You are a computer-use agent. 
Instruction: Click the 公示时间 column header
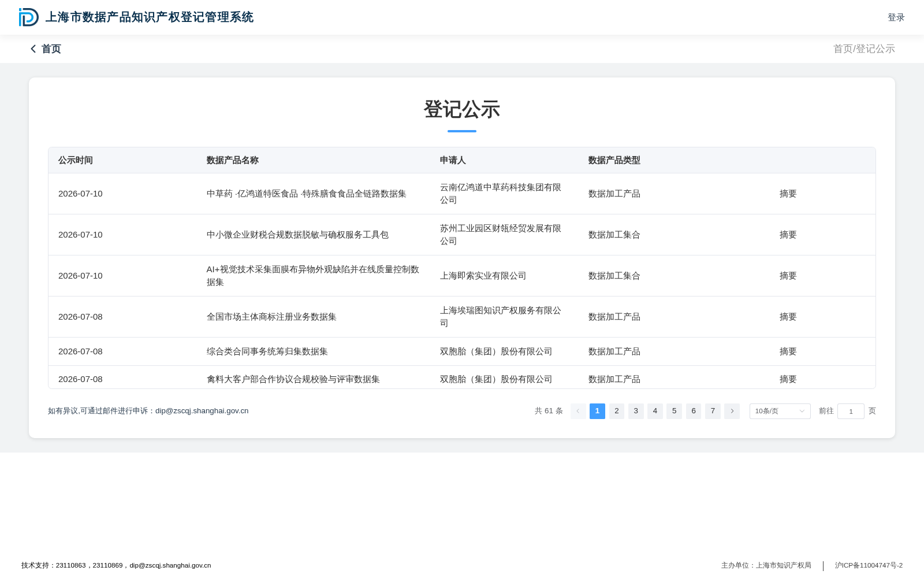point(76,160)
